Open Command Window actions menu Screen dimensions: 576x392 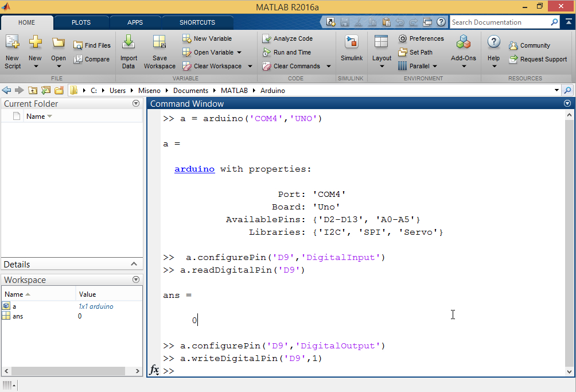coord(567,104)
